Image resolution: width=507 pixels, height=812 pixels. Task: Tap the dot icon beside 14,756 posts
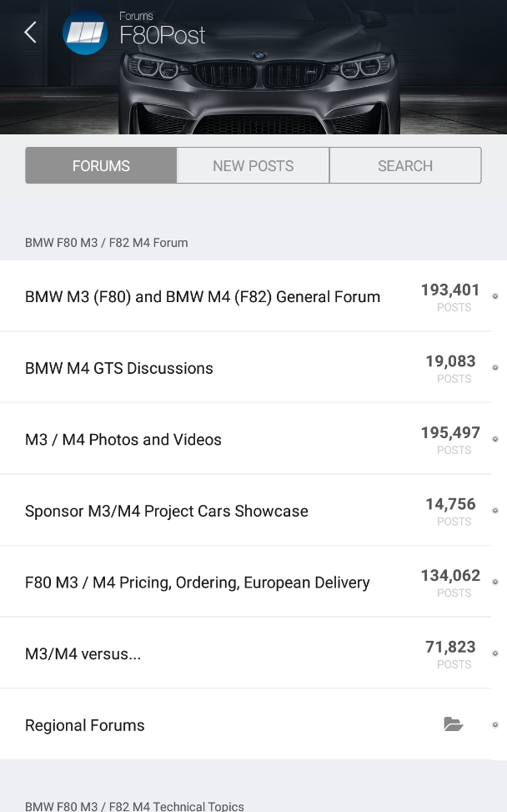coord(495,511)
